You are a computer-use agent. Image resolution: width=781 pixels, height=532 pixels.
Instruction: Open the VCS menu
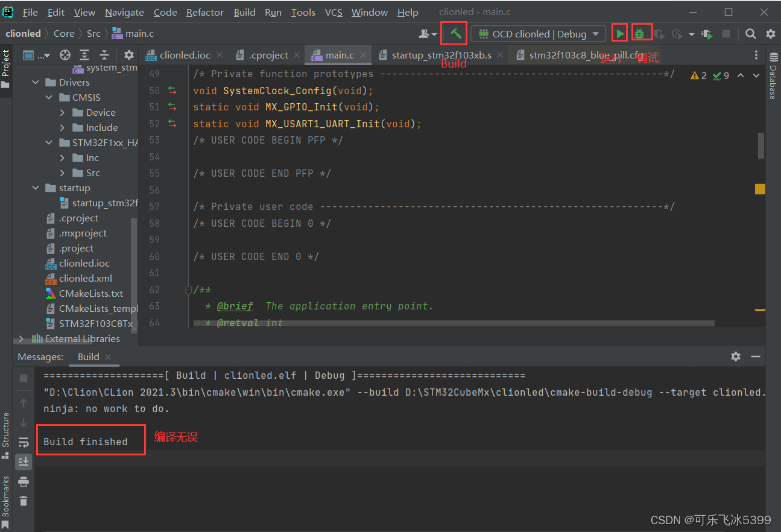point(334,12)
